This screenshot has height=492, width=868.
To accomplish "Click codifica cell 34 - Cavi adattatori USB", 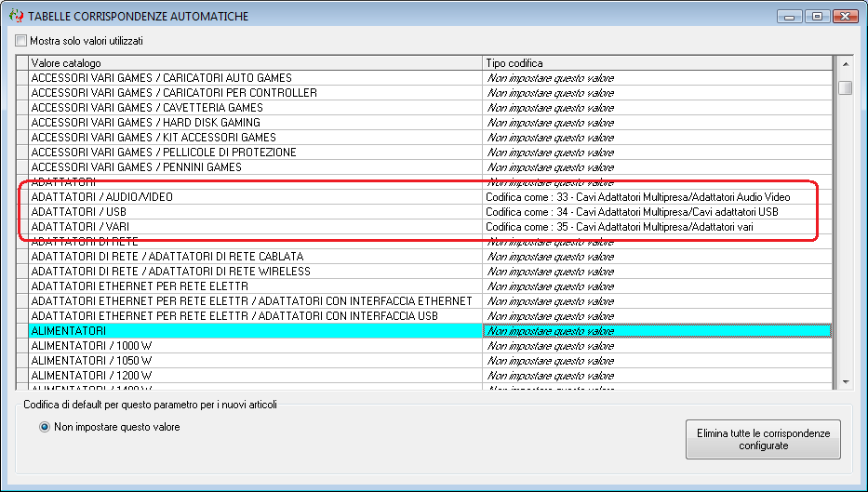I will tap(657, 212).
